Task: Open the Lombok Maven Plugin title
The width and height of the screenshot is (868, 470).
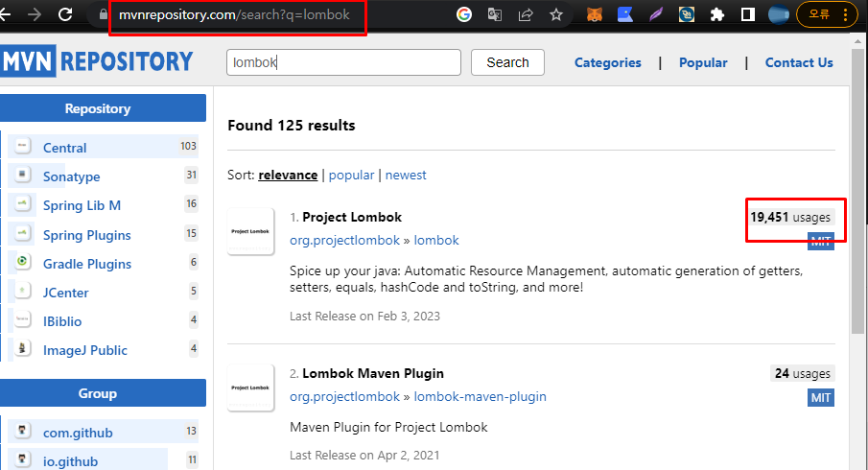Action: point(373,374)
